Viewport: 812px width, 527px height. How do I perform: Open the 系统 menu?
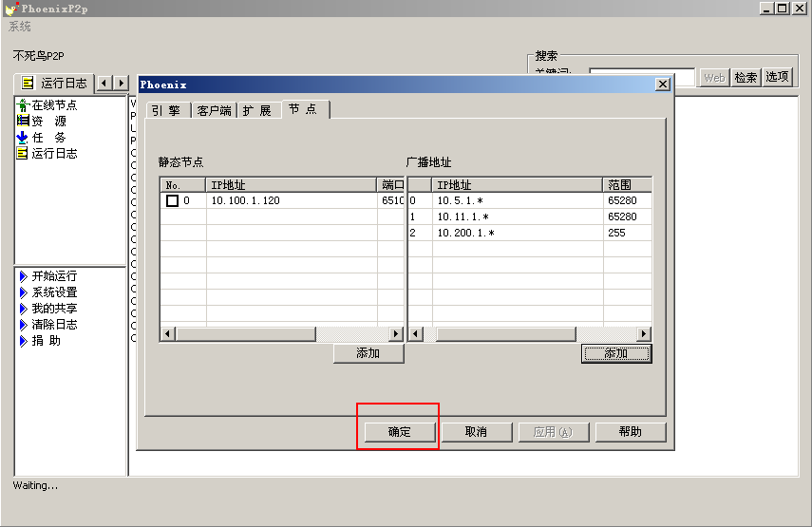pos(20,27)
